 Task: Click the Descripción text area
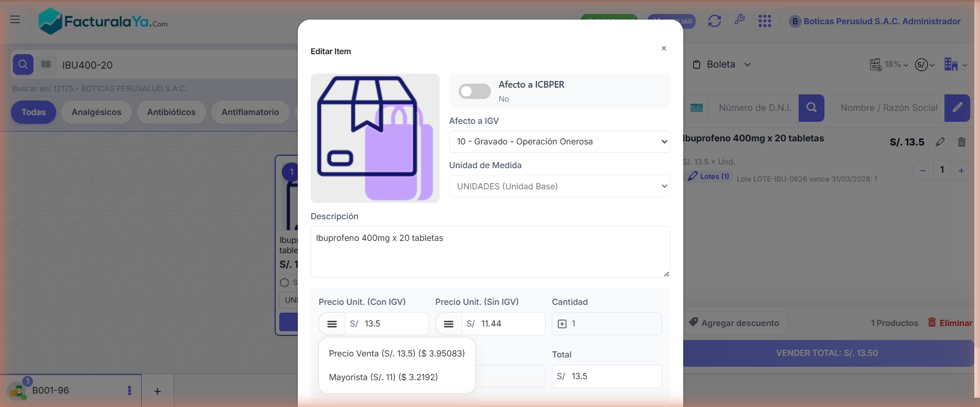(490, 252)
